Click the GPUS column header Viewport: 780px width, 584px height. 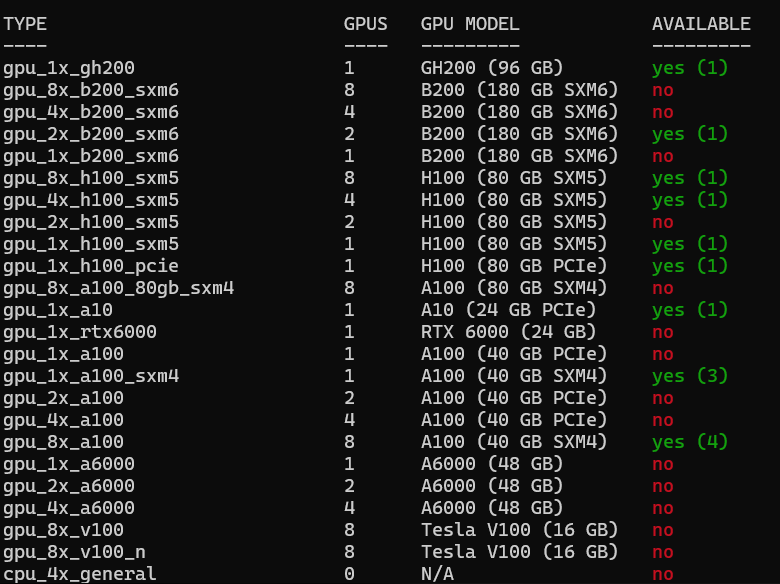click(366, 24)
